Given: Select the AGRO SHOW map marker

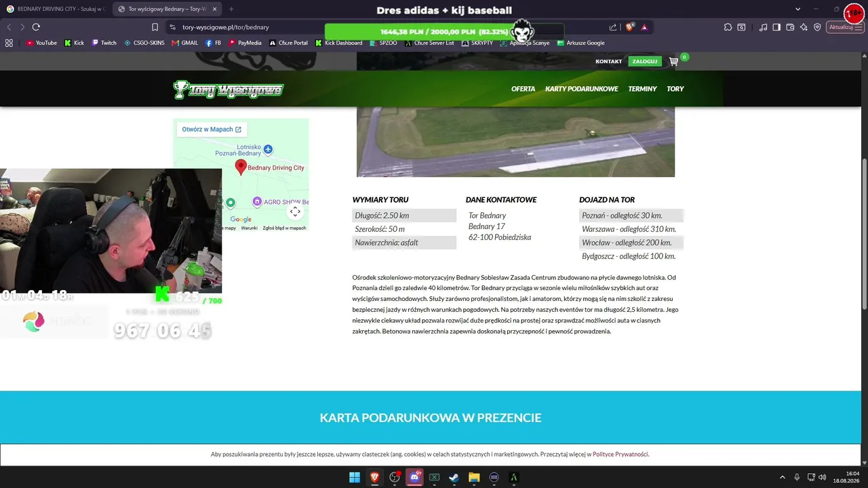Looking at the screenshot, I should 257,202.
